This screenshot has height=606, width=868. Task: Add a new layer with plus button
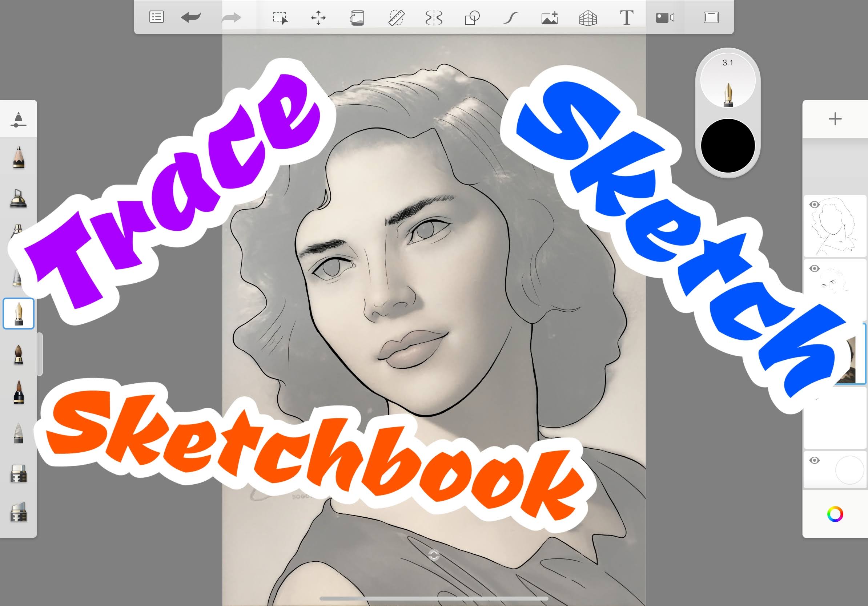[x=835, y=119]
